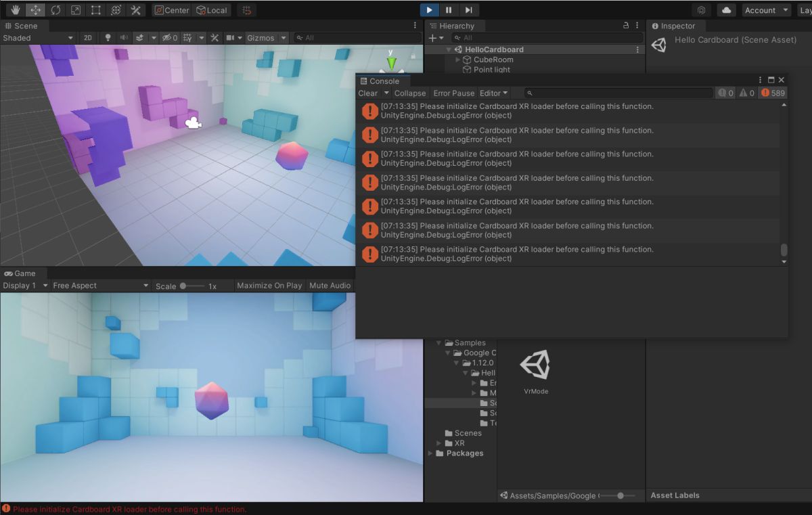Open HelloCardboard scene options menu
This screenshot has height=515, width=812.
[x=637, y=49]
